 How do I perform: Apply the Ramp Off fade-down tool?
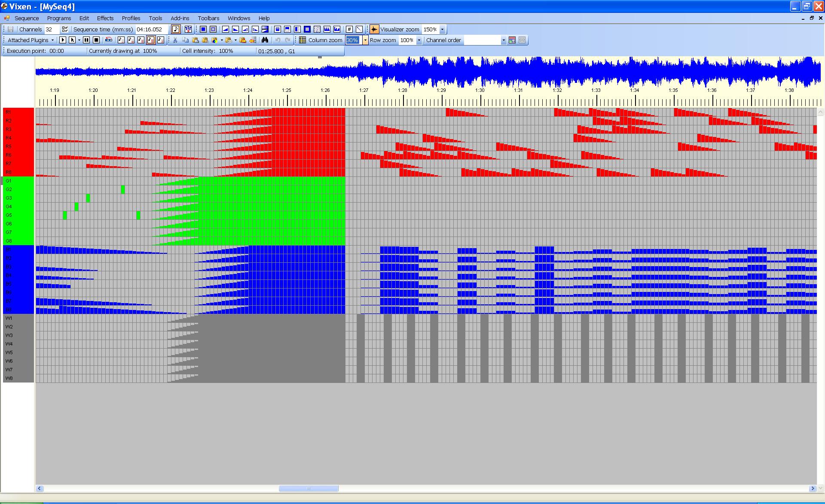point(235,29)
